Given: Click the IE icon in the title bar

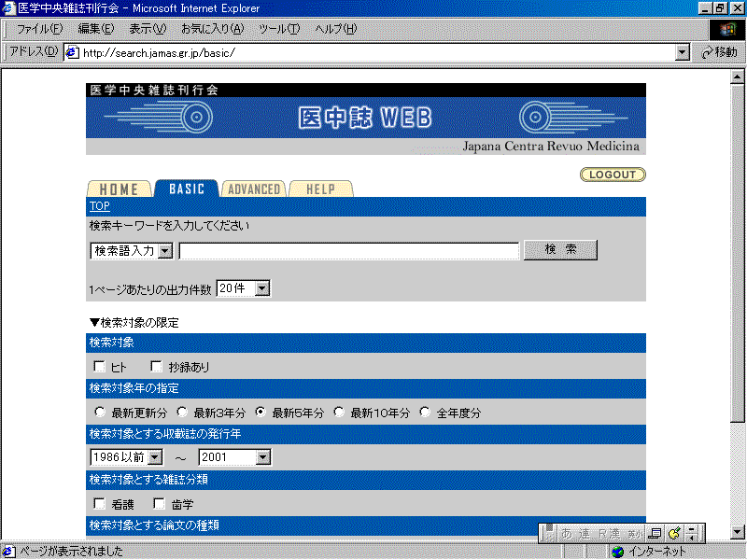Looking at the screenshot, I should (x=9, y=8).
